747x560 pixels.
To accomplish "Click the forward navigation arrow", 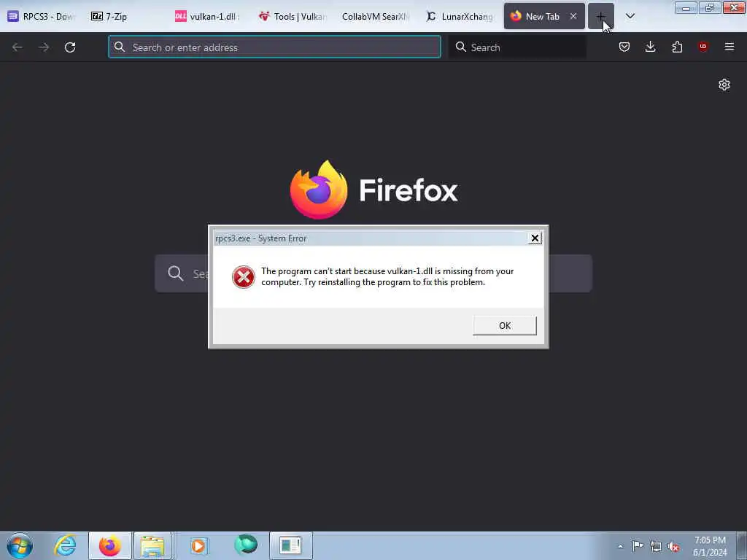I will [x=44, y=47].
